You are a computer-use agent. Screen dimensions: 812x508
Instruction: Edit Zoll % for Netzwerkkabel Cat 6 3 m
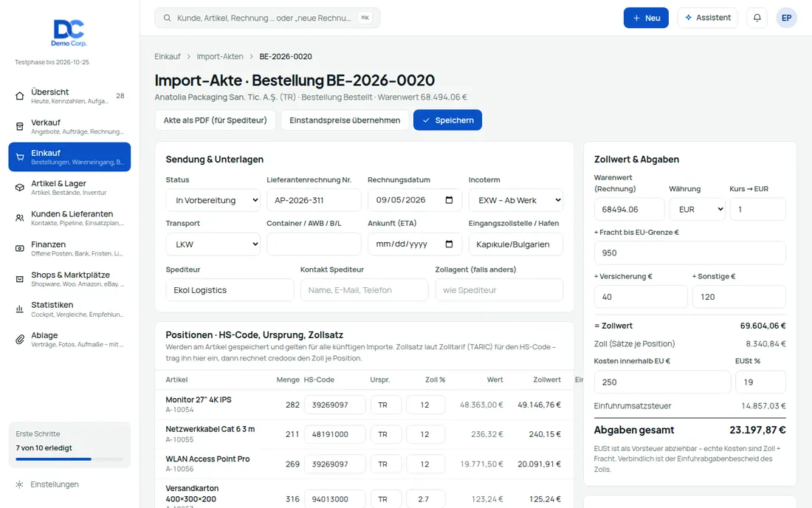(426, 434)
